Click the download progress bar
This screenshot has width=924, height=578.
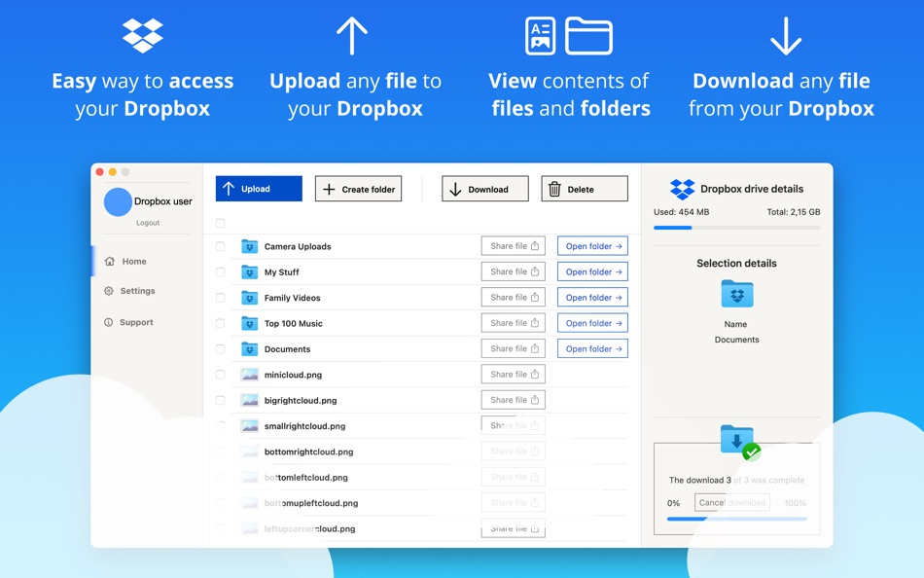point(736,519)
